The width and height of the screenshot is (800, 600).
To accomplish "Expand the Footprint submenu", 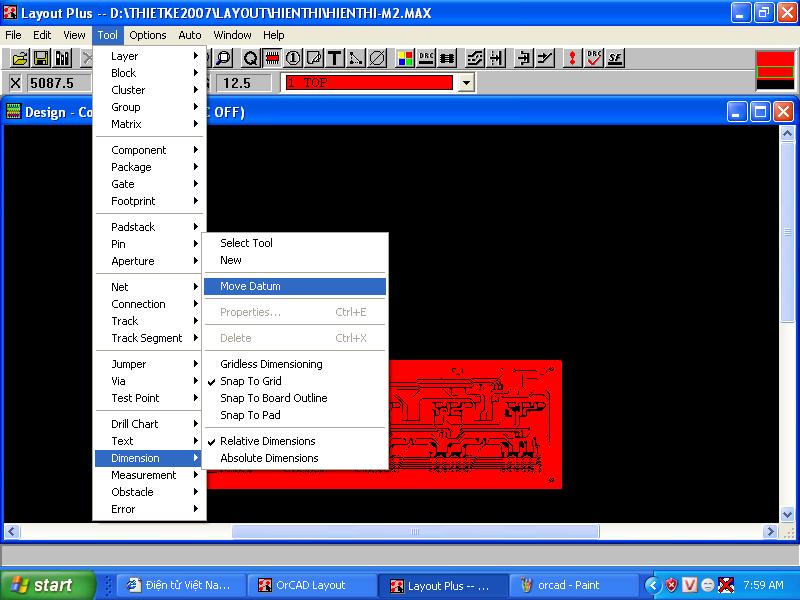I will pyautogui.click(x=150, y=201).
